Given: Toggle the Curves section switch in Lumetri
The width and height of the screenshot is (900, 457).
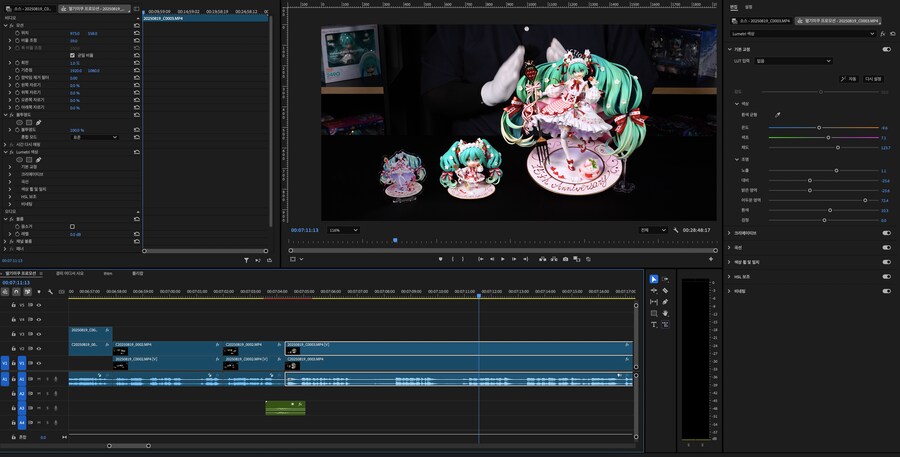Looking at the screenshot, I should (x=887, y=247).
